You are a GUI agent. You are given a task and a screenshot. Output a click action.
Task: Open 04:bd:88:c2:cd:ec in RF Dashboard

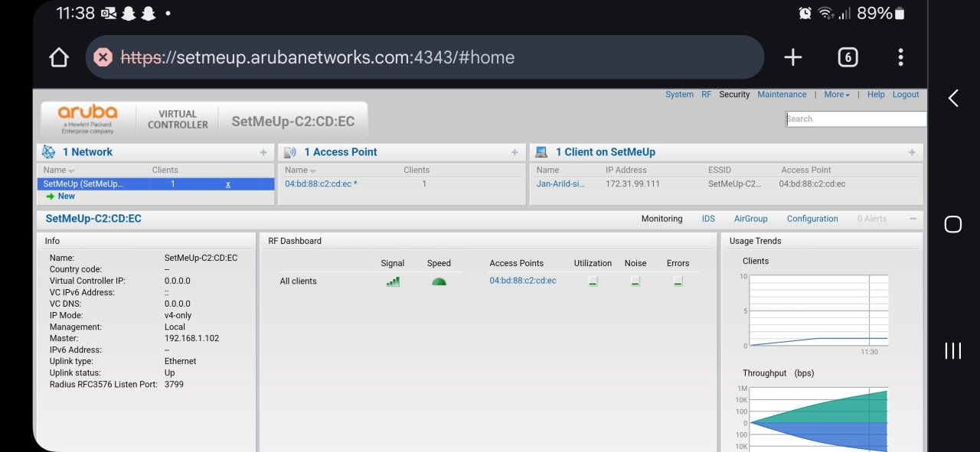523,281
